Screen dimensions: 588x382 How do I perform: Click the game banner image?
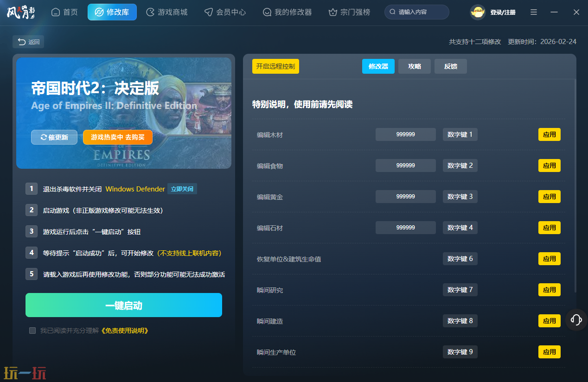(124, 113)
